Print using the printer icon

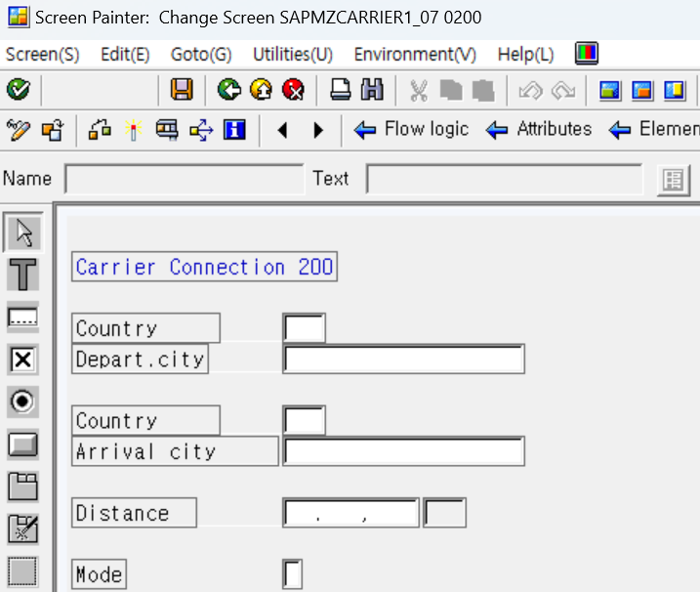(x=341, y=89)
